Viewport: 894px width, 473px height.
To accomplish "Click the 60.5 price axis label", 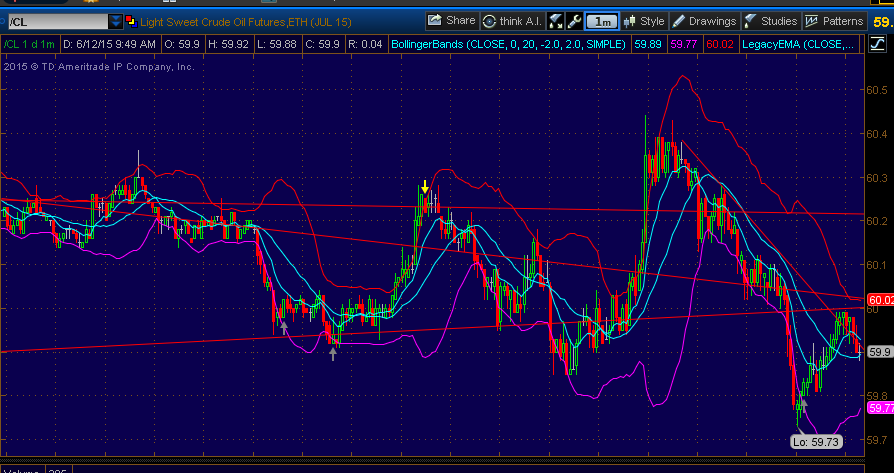I will (x=876, y=90).
